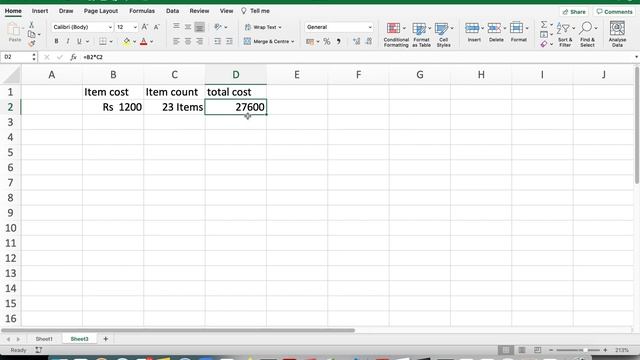Add a new sheet with plus button
Image resolution: width=640 pixels, height=360 pixels.
(106, 339)
